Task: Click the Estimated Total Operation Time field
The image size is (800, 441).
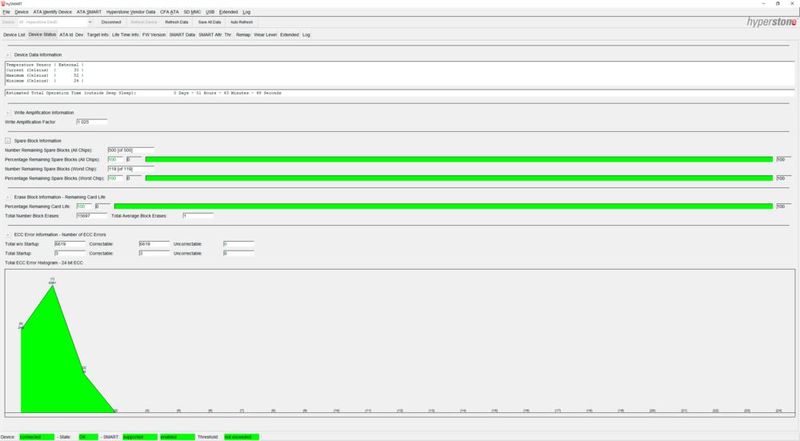Action: [399, 93]
